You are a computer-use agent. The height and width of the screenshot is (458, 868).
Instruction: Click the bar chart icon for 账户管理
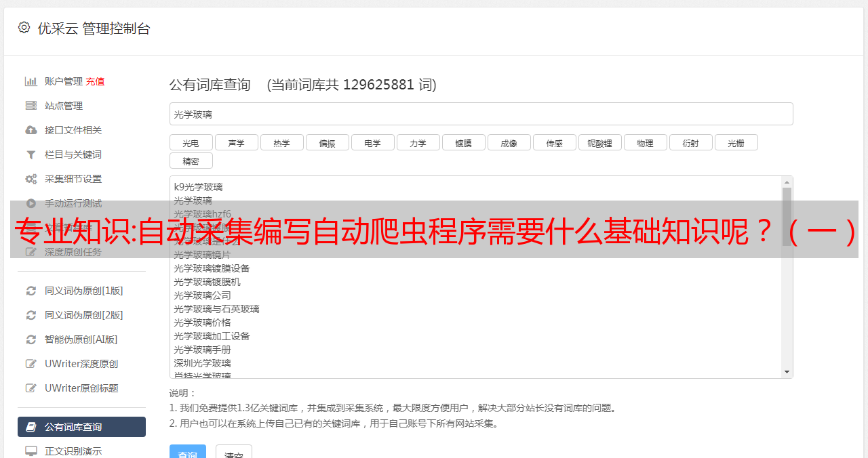[x=31, y=81]
